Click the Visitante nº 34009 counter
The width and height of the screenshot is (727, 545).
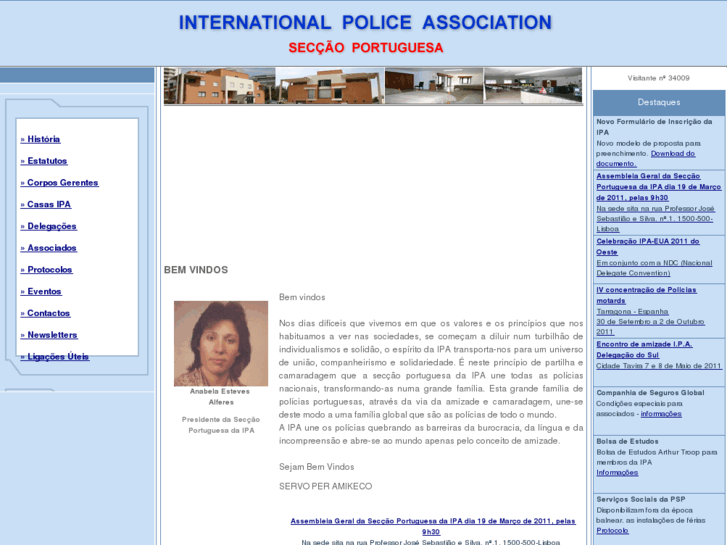658,78
